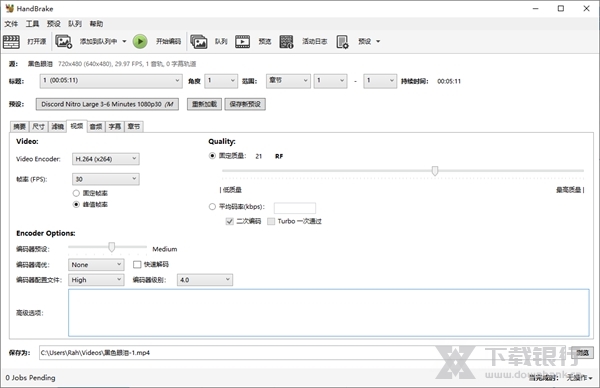The width and height of the screenshot is (600, 388).
Task: Click the advanced options text box
Action: [329, 313]
